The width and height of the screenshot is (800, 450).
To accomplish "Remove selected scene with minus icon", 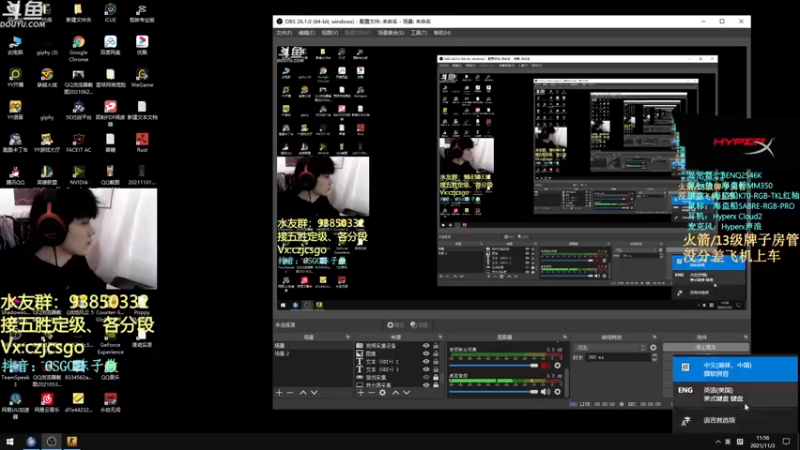I will (290, 392).
